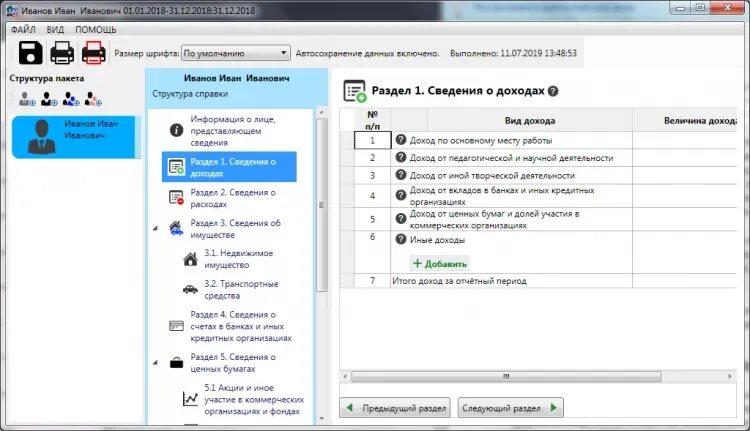
Task: Click Величина дохода cell for row 2
Action: [x=684, y=157]
